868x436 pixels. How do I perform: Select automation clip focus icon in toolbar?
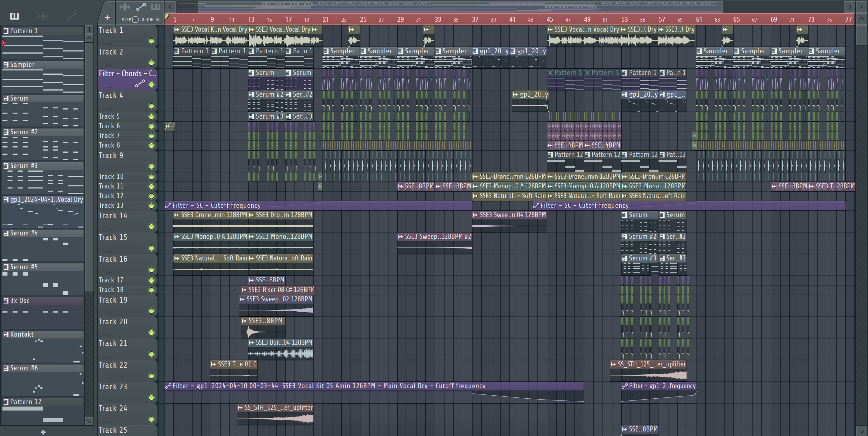click(x=140, y=7)
